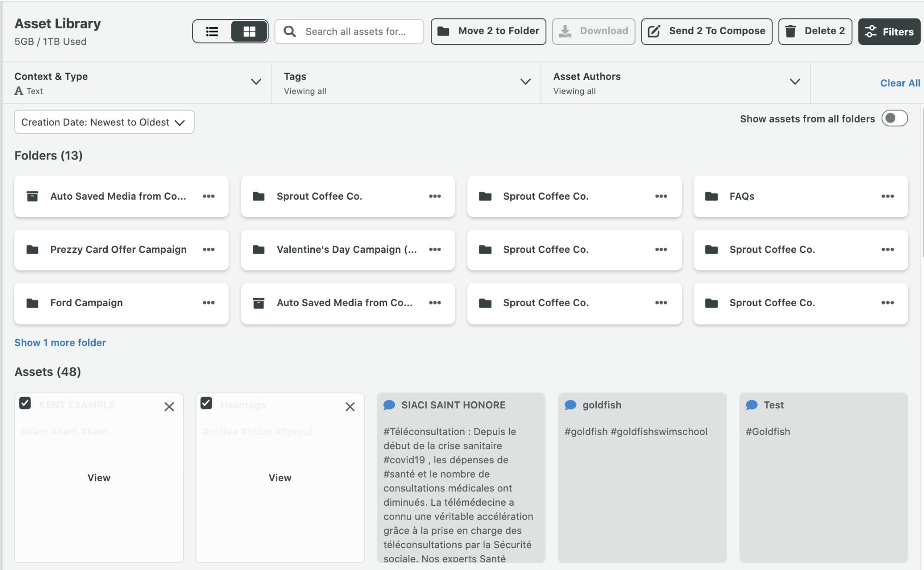Focus the Search all assets field
Viewport: 924px width, 570px height.
[x=349, y=31]
